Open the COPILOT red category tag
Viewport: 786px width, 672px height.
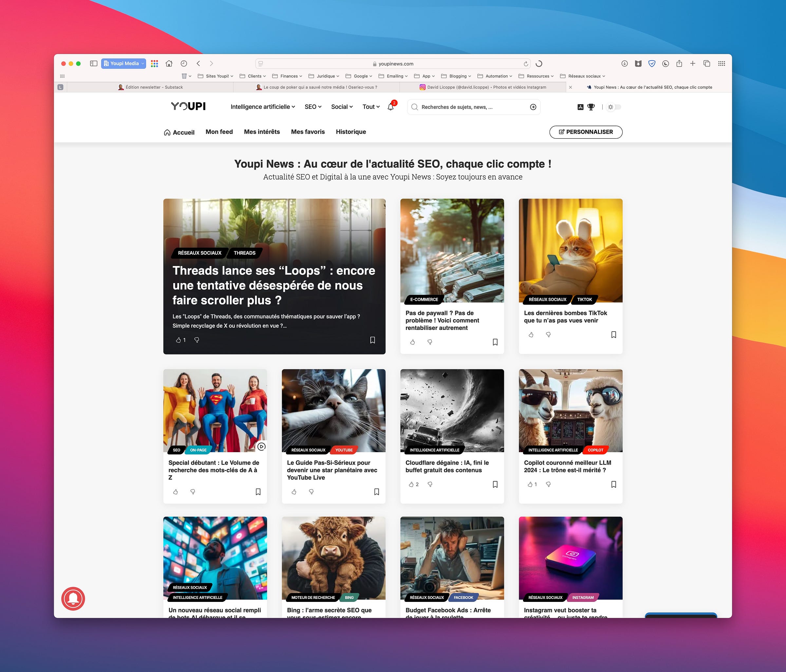tap(596, 450)
